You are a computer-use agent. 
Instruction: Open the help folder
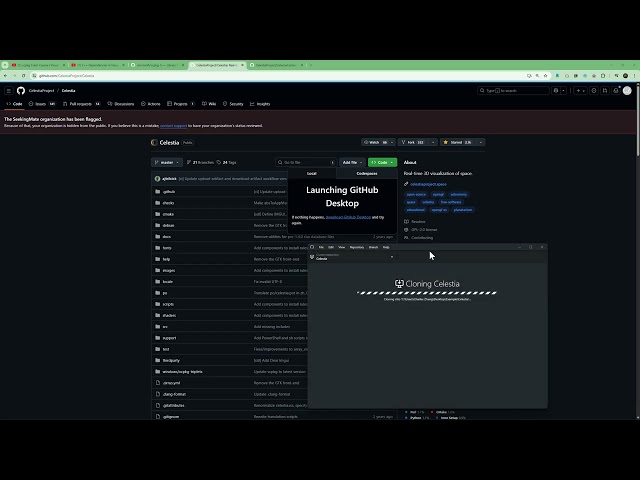tap(166, 259)
